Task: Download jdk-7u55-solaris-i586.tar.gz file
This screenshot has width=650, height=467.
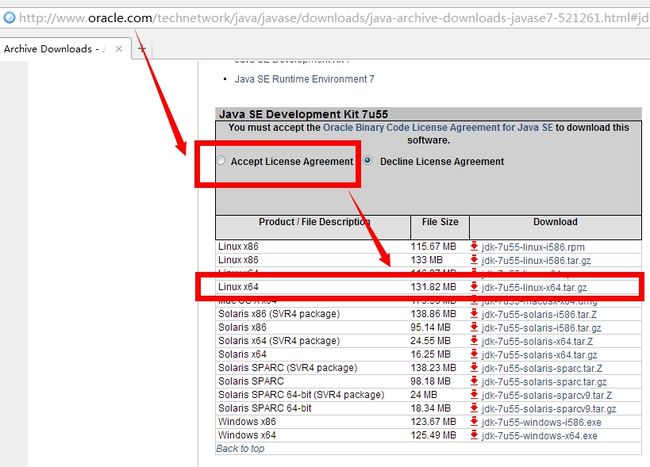Action: tap(541, 328)
